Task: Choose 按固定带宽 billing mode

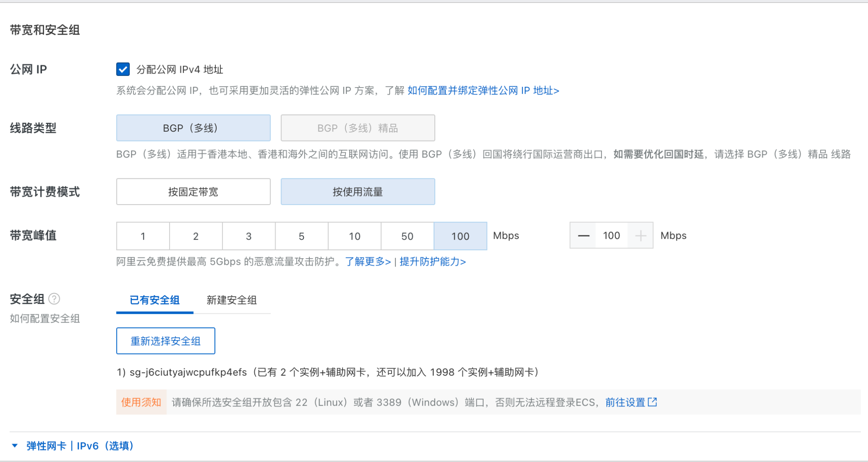Action: [x=193, y=192]
